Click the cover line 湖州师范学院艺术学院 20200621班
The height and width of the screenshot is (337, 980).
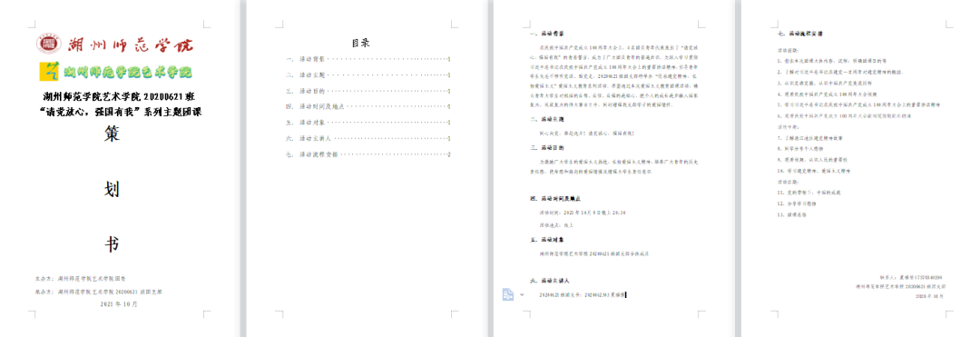click(x=120, y=97)
